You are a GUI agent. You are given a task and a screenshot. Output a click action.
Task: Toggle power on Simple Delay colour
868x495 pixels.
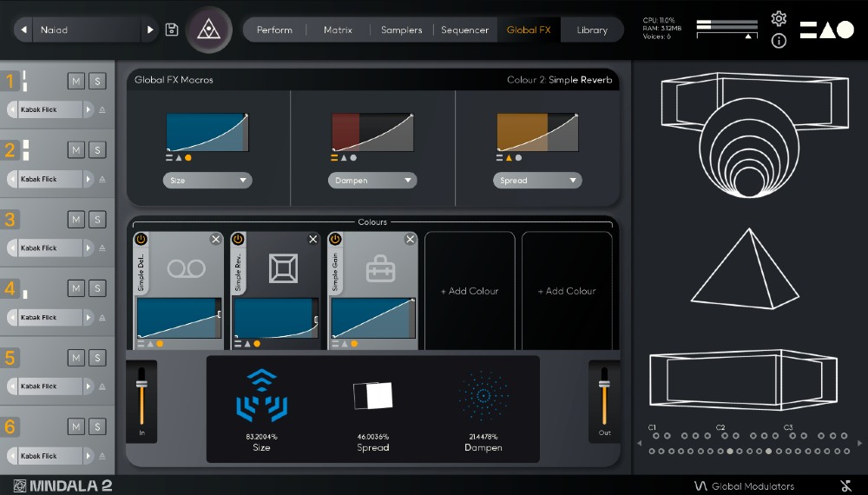pos(141,239)
